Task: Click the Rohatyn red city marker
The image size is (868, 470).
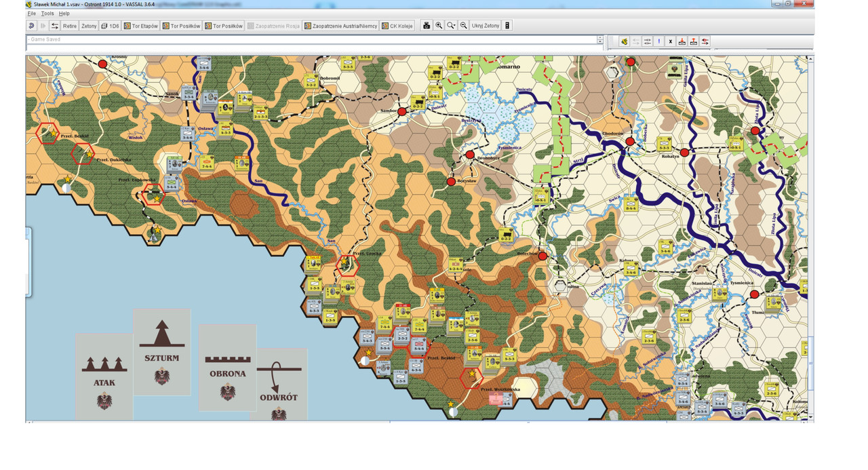Action: pyautogui.click(x=685, y=153)
